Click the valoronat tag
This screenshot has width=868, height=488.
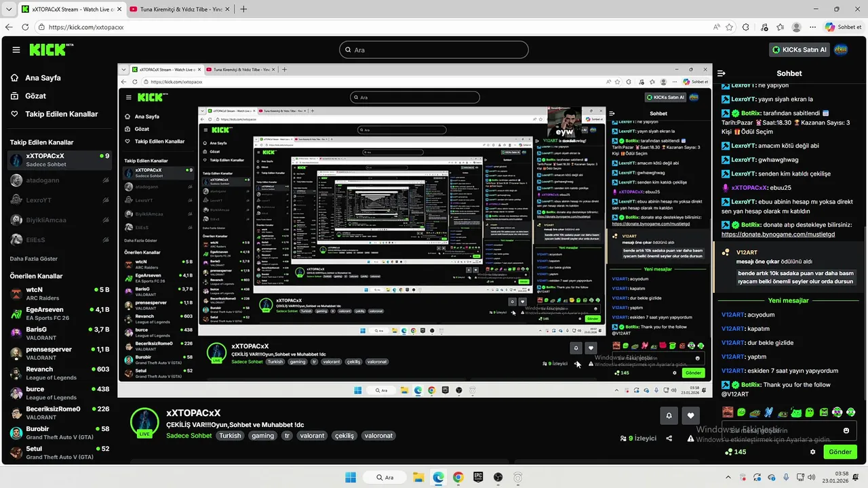click(x=378, y=436)
